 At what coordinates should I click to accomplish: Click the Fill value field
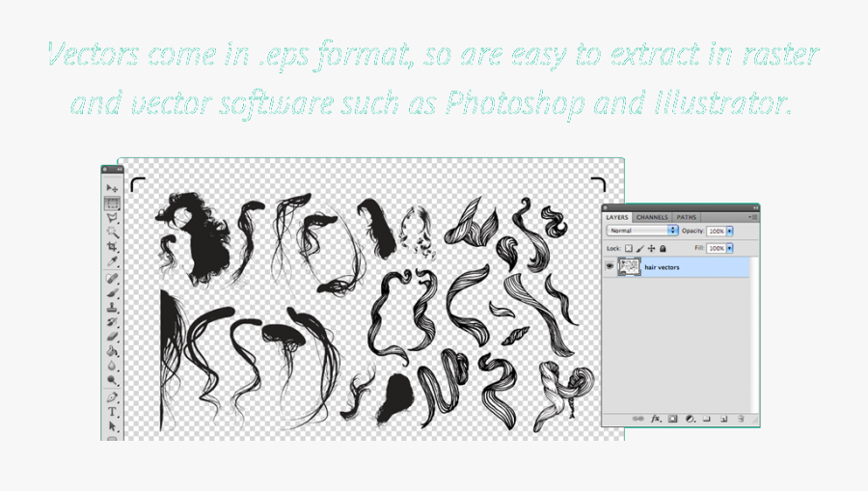click(x=717, y=249)
